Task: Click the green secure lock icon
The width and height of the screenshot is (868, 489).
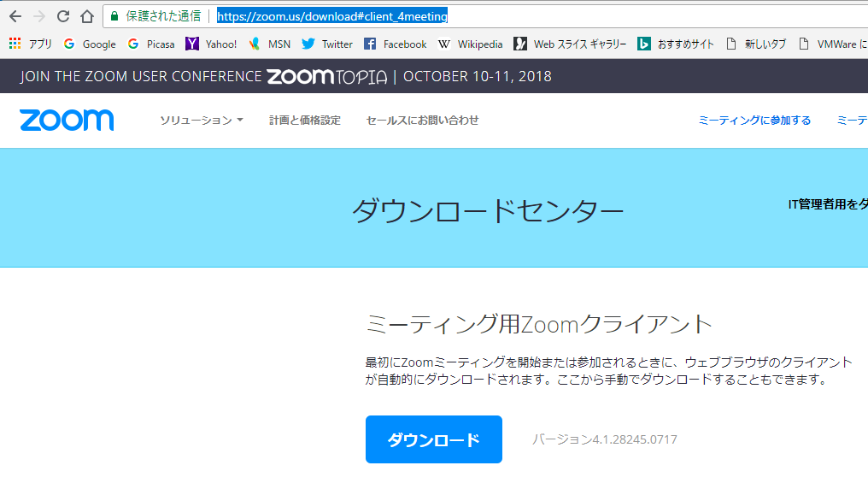Action: click(114, 16)
